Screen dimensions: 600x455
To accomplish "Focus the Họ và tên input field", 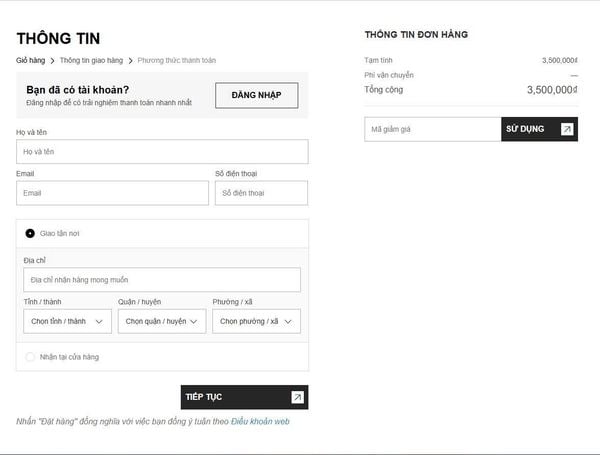I will [162, 152].
